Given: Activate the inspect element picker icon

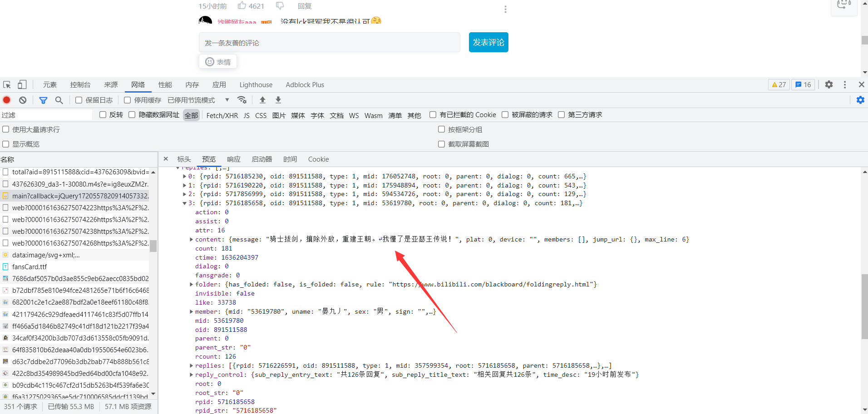Looking at the screenshot, I should [7, 85].
